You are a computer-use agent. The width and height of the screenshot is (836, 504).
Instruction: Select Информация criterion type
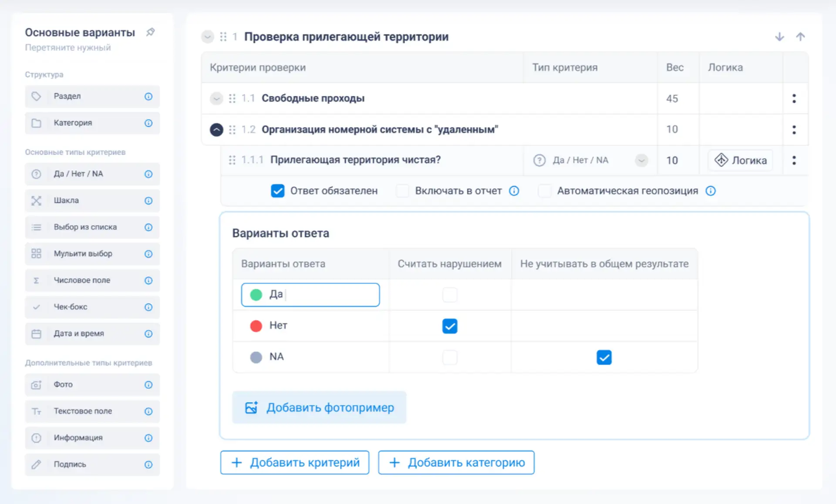(x=92, y=438)
